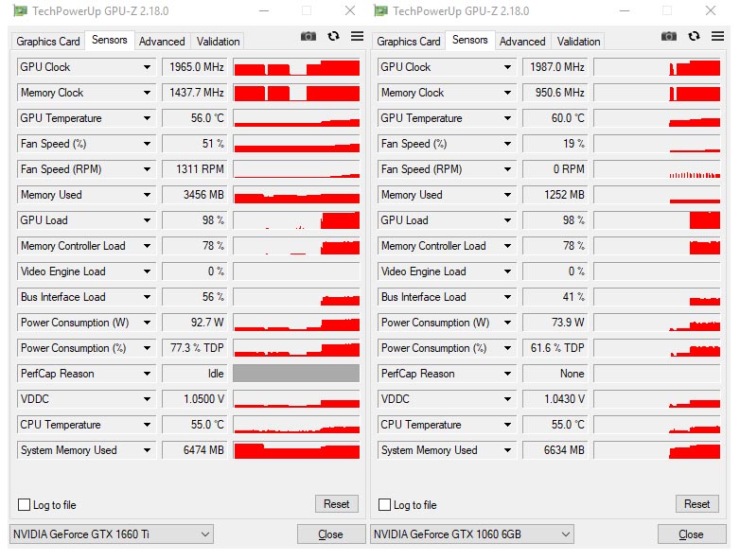The height and width of the screenshot is (560, 740).
Task: Switch to Validation tab in left window
Action: coord(218,42)
